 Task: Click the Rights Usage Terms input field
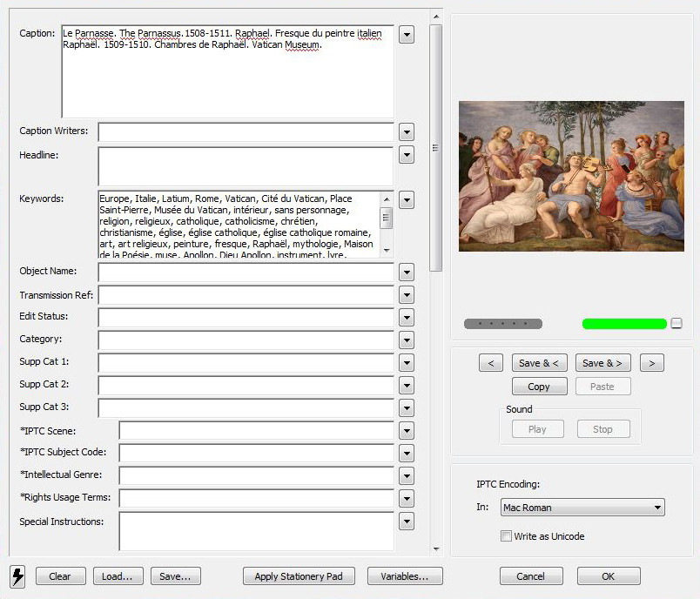coord(257,499)
